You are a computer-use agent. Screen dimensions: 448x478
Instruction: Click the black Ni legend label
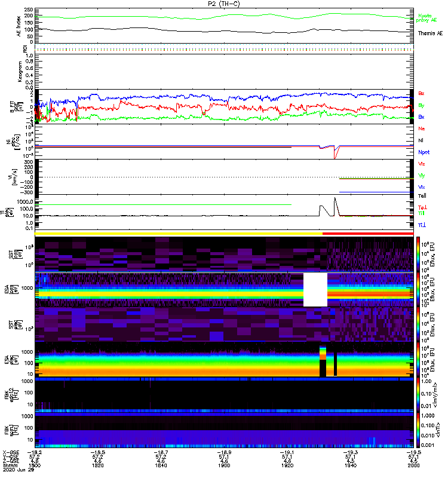coord(421,140)
